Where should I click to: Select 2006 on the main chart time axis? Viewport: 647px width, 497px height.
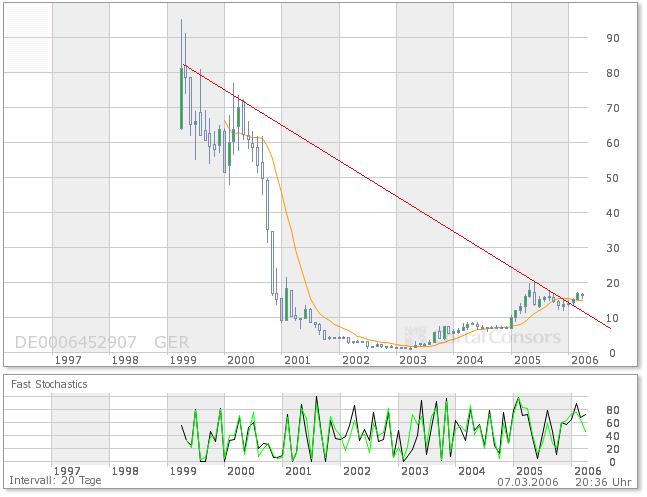[x=585, y=359]
